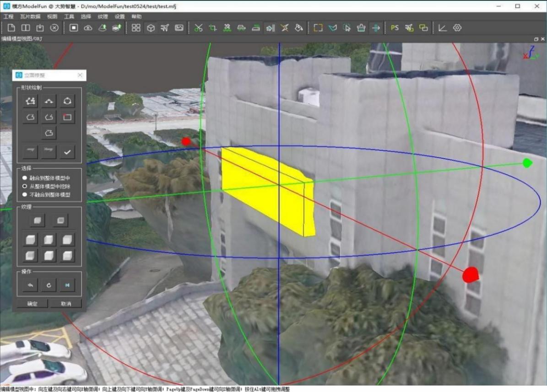Open the 视图 menu
The image size is (547, 392).
click(x=52, y=16)
